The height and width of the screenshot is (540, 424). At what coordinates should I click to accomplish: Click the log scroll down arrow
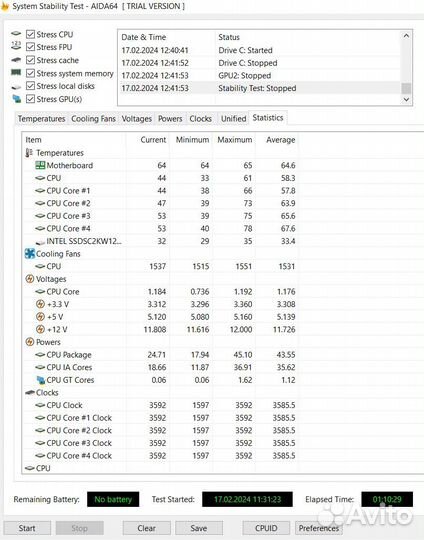coord(406,99)
